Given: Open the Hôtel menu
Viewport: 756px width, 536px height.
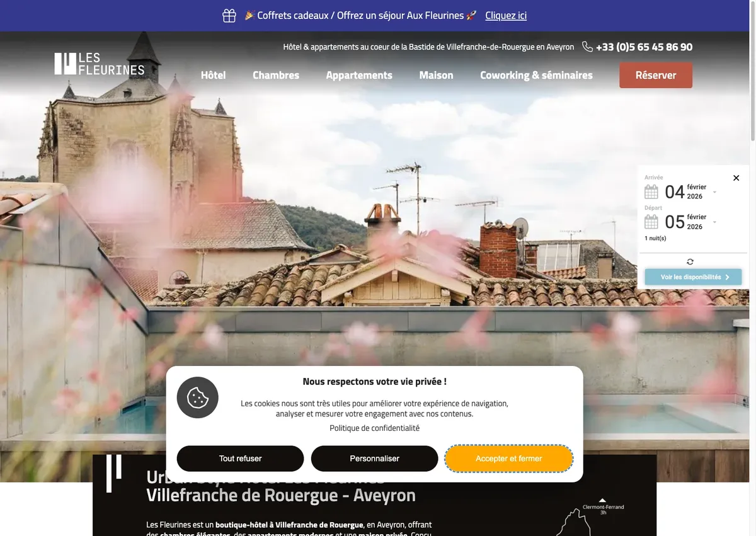Looking at the screenshot, I should pyautogui.click(x=213, y=75).
